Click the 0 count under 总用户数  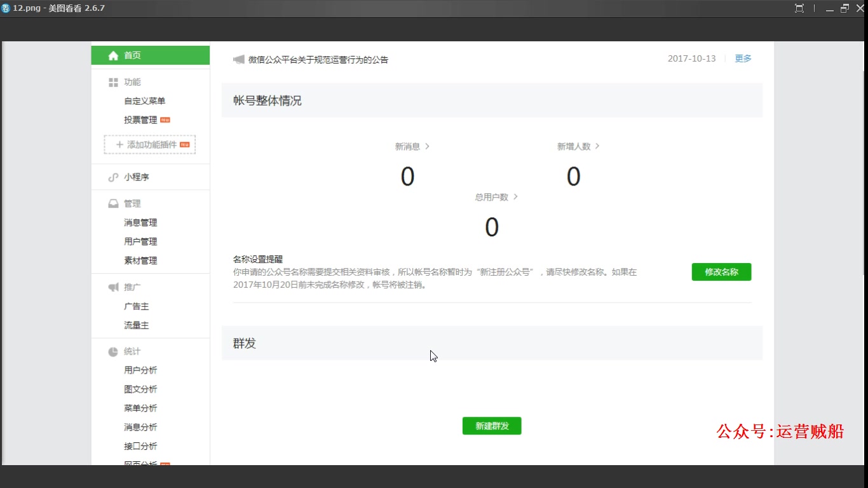click(492, 227)
